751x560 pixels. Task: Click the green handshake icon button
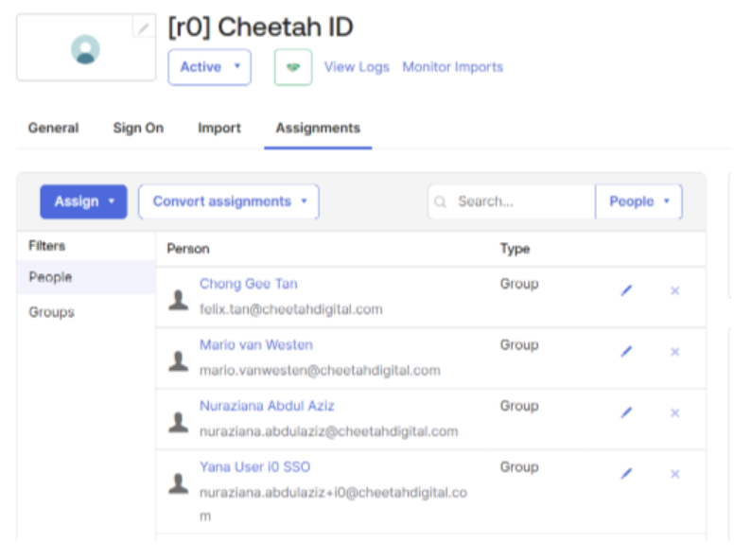point(293,67)
